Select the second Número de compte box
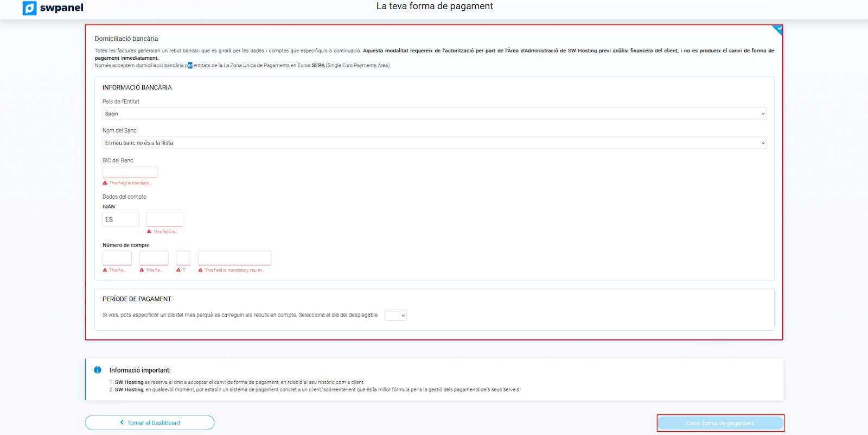 (x=154, y=258)
